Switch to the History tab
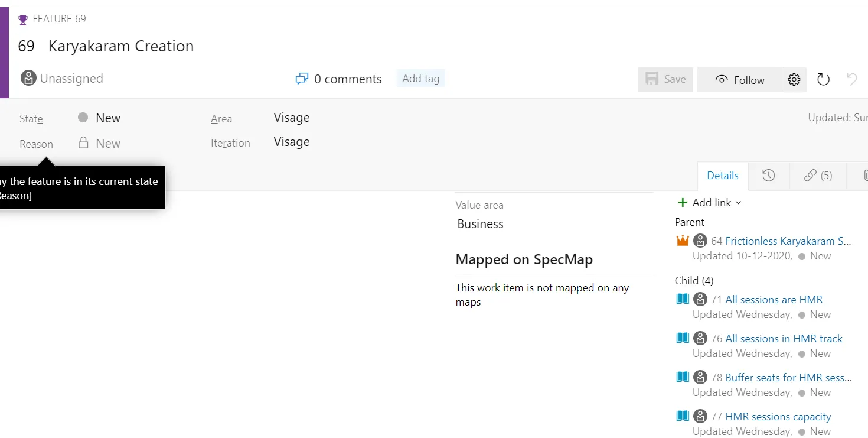The width and height of the screenshot is (868, 438). click(769, 175)
